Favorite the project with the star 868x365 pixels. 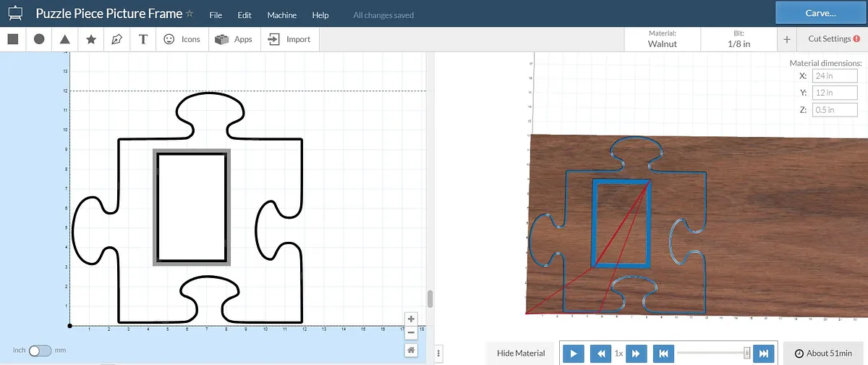point(190,14)
